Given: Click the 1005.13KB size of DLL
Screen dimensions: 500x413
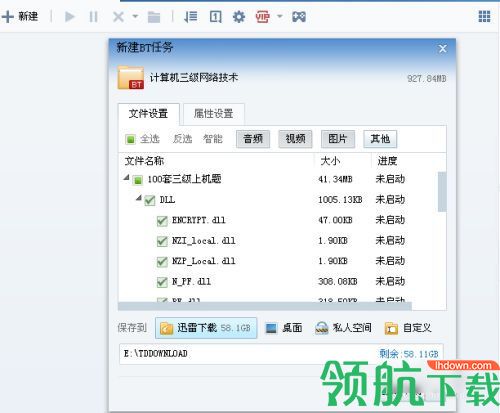Looking at the screenshot, I should pyautogui.click(x=340, y=200).
